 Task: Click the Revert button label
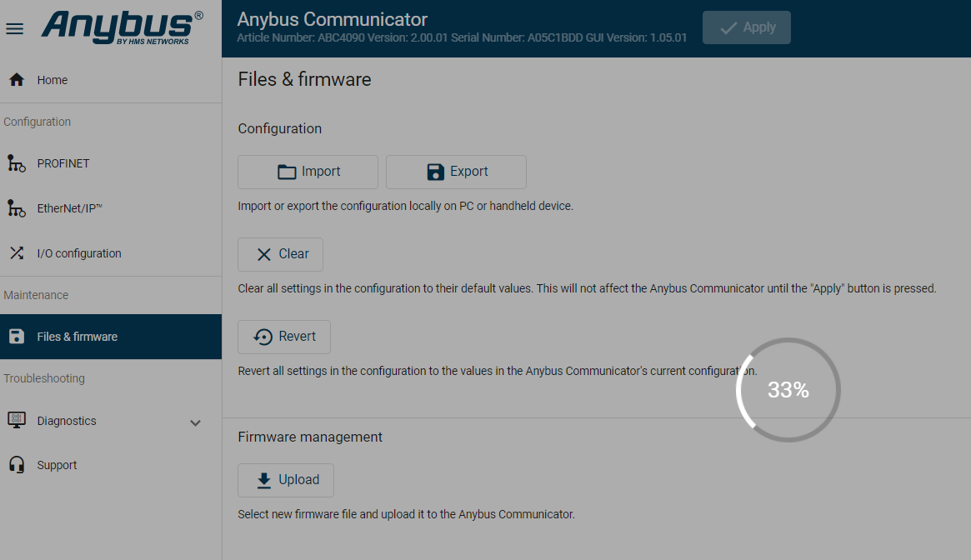pos(298,337)
